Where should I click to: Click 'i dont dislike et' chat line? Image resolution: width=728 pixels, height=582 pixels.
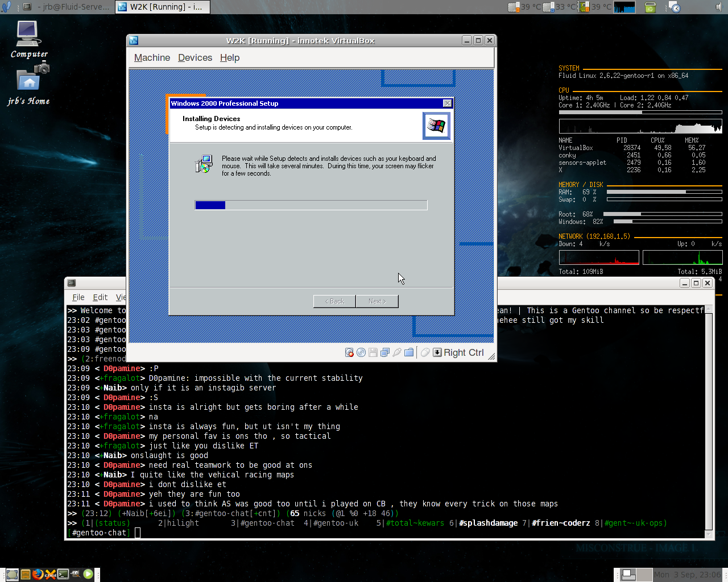tap(188, 484)
